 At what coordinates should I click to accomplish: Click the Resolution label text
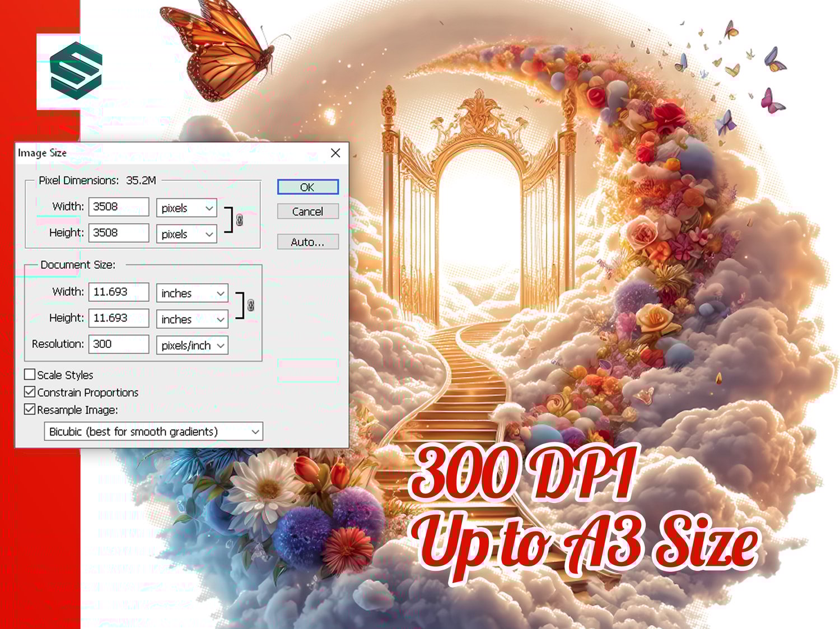58,344
